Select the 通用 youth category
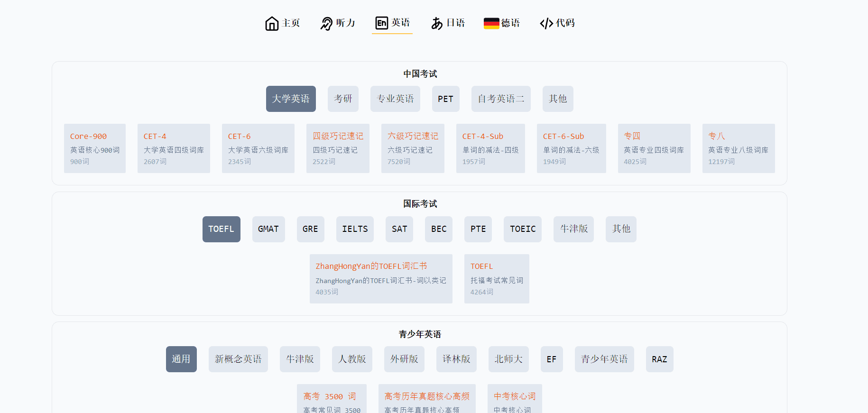The image size is (868, 413). 181,359
